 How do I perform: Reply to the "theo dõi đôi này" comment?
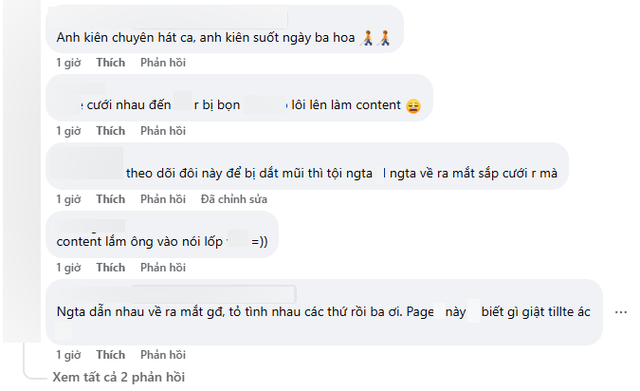click(163, 199)
